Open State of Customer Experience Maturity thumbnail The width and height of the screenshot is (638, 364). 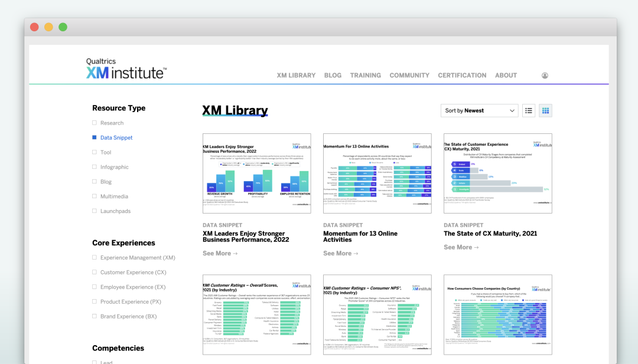(x=497, y=173)
